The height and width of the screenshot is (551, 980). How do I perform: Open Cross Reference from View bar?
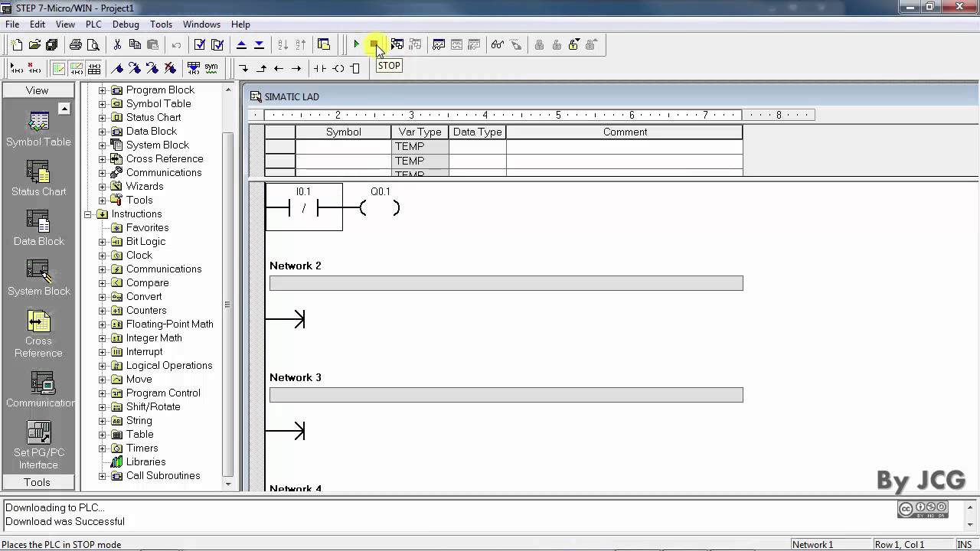(x=39, y=334)
